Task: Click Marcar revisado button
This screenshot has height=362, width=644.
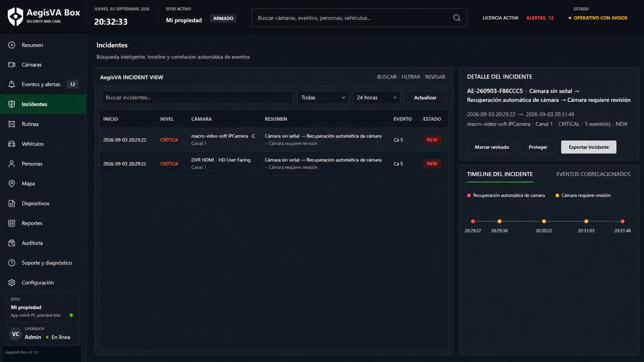Action: click(x=492, y=147)
